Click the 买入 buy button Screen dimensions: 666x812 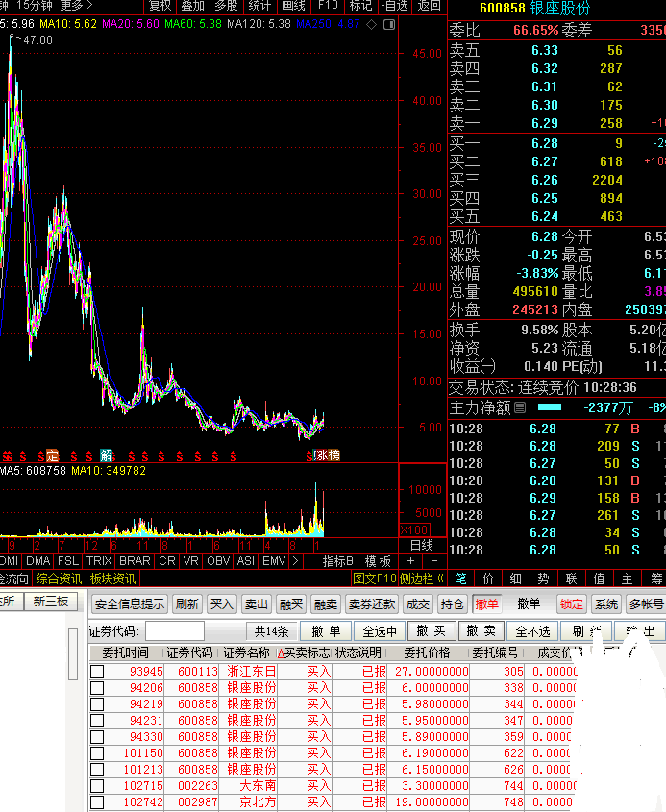coord(221,603)
